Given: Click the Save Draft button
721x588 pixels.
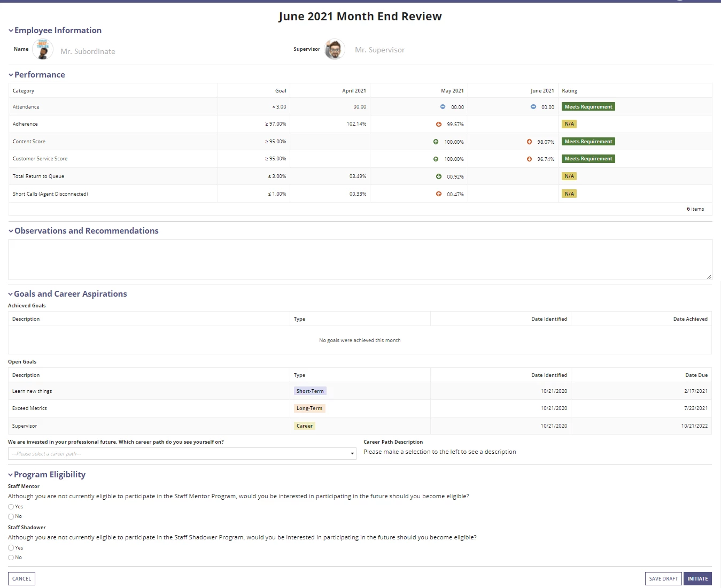Looking at the screenshot, I should [x=663, y=578].
